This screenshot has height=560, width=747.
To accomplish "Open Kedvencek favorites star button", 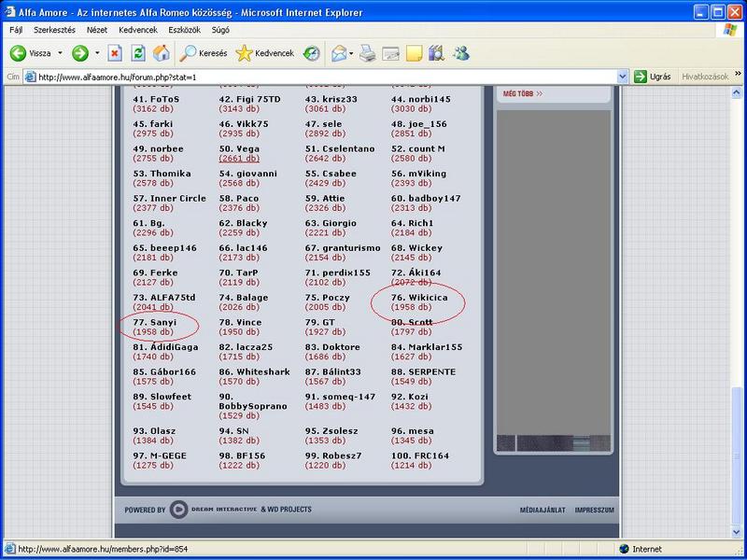I will (x=265, y=53).
